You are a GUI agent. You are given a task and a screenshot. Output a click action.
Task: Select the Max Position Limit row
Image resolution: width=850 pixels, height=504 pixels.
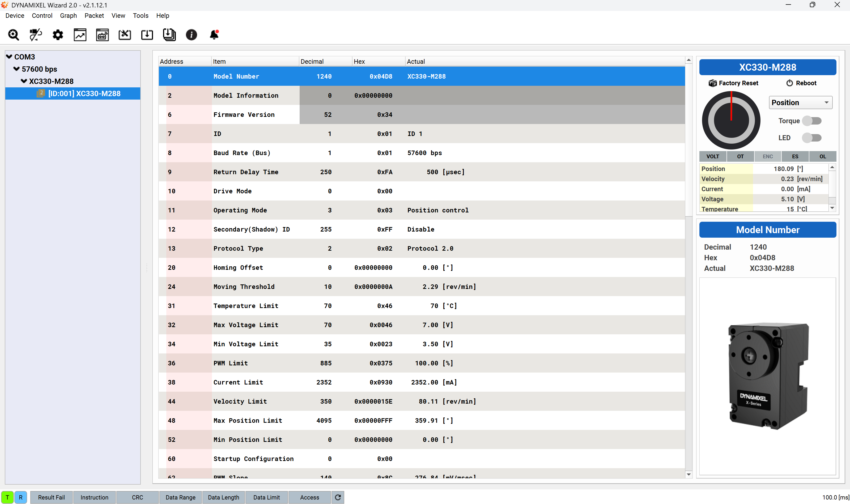[x=422, y=420]
